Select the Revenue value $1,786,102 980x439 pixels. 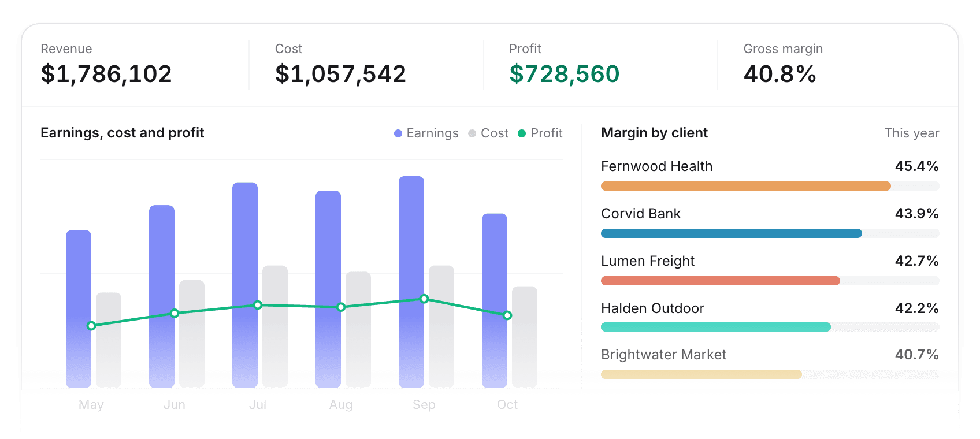tap(106, 74)
